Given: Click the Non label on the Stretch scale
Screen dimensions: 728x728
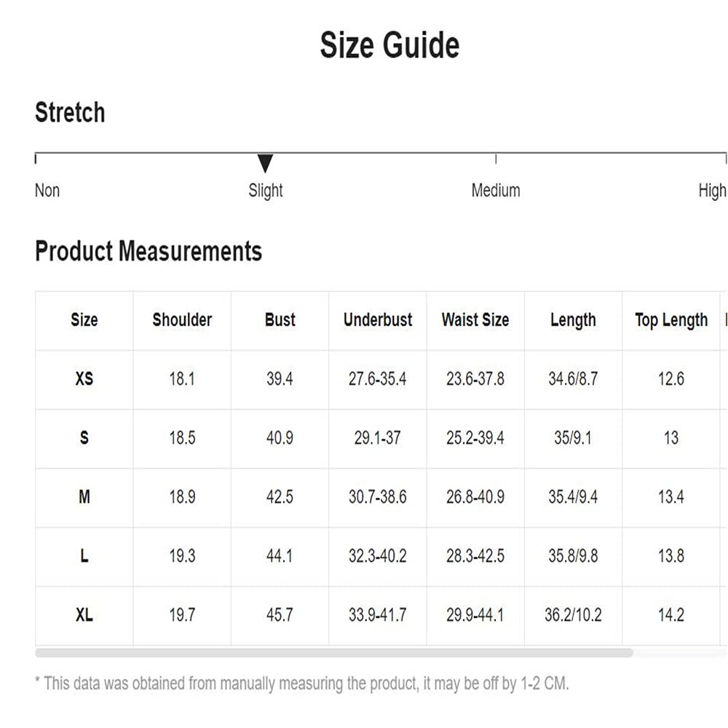Looking at the screenshot, I should click(47, 191).
